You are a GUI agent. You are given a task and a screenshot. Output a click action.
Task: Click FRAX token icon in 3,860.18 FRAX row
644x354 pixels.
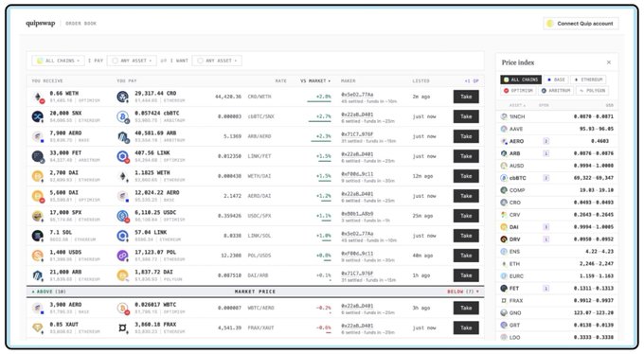point(123,327)
